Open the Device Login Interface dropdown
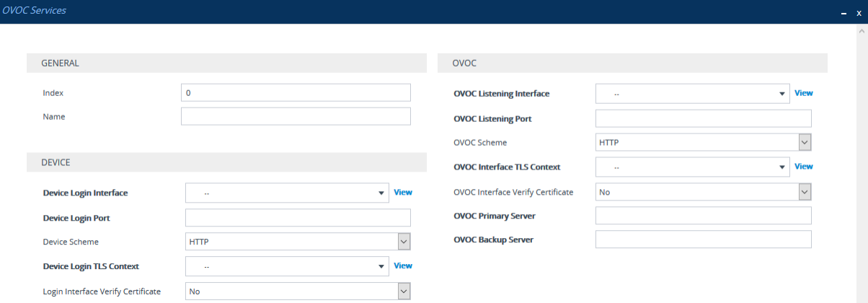The width and height of the screenshot is (868, 303). (287, 193)
